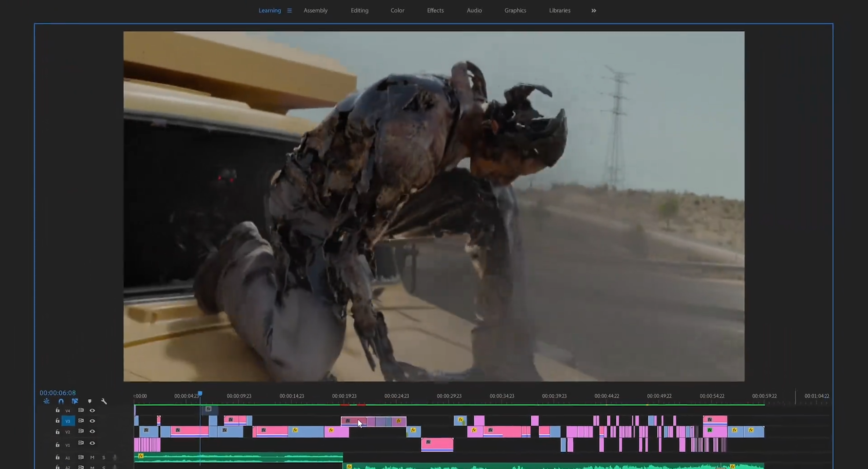
Task: Open Timeline Display Settings wrench
Action: [x=104, y=401]
